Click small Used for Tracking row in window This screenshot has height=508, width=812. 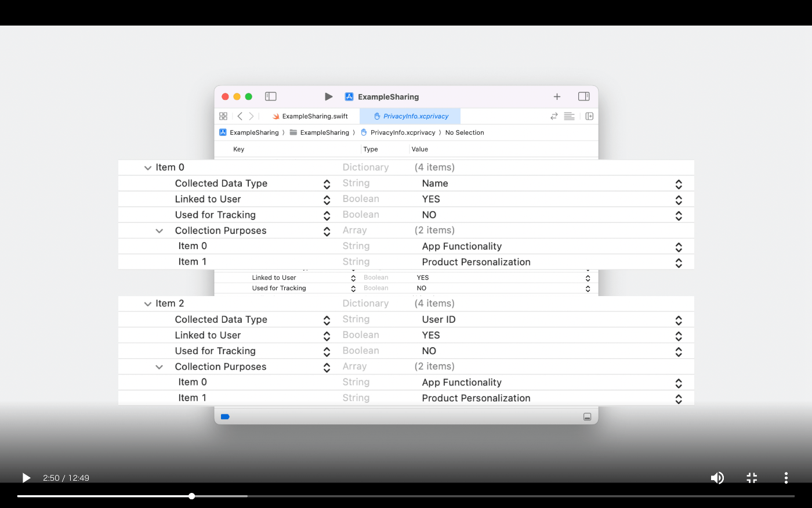tap(406, 288)
